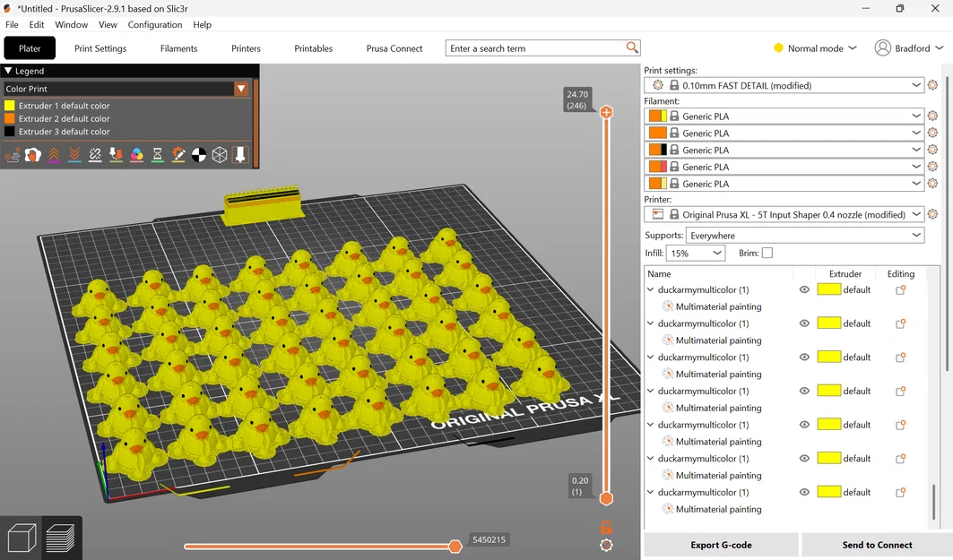The height and width of the screenshot is (560, 953).
Task: Click lock icon below vertical layer slider
Action: pos(606,527)
